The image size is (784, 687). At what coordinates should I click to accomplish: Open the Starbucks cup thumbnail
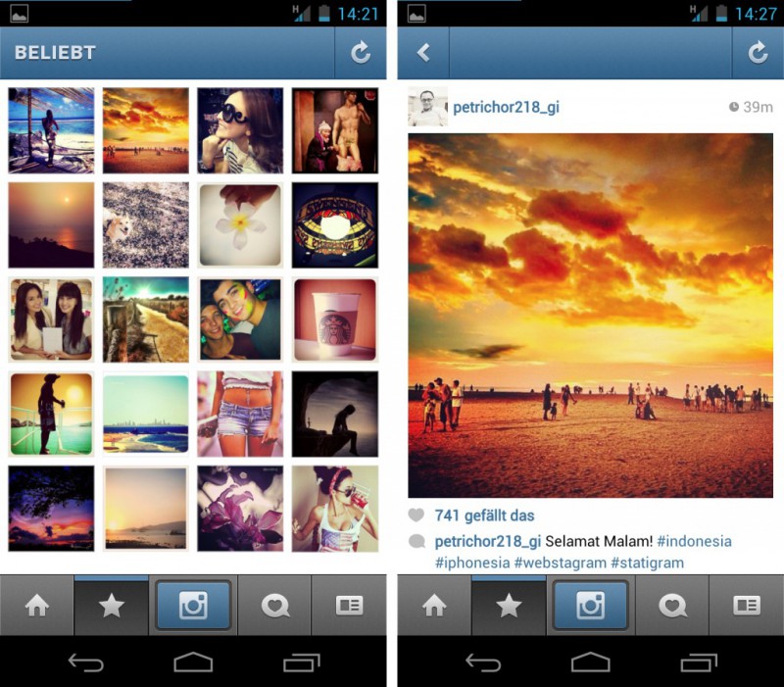pyautogui.click(x=335, y=319)
